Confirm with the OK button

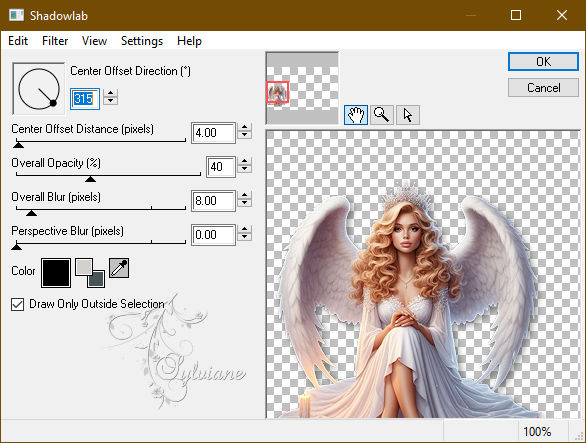coord(543,61)
